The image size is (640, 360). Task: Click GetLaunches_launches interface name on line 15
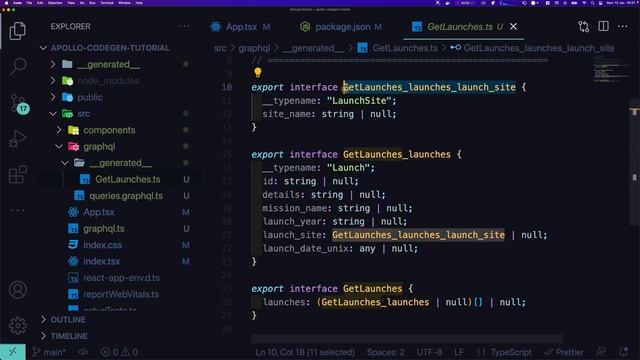pyautogui.click(x=397, y=154)
